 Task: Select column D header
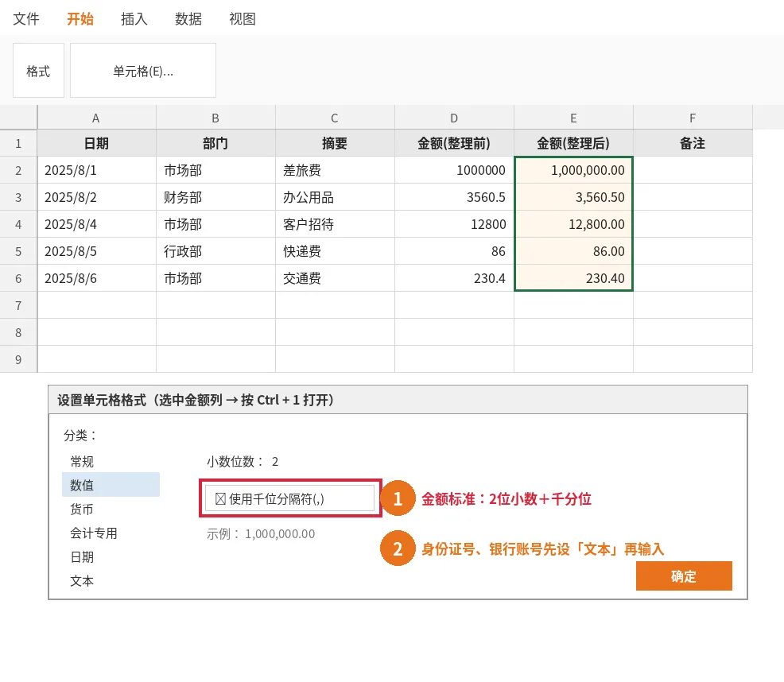(454, 118)
